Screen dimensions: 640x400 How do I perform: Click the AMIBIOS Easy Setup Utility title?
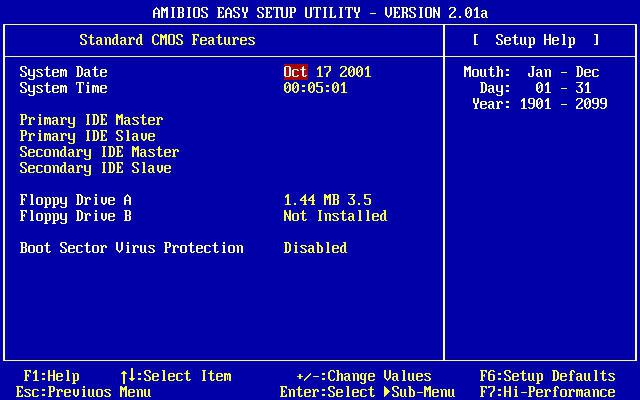320,13
